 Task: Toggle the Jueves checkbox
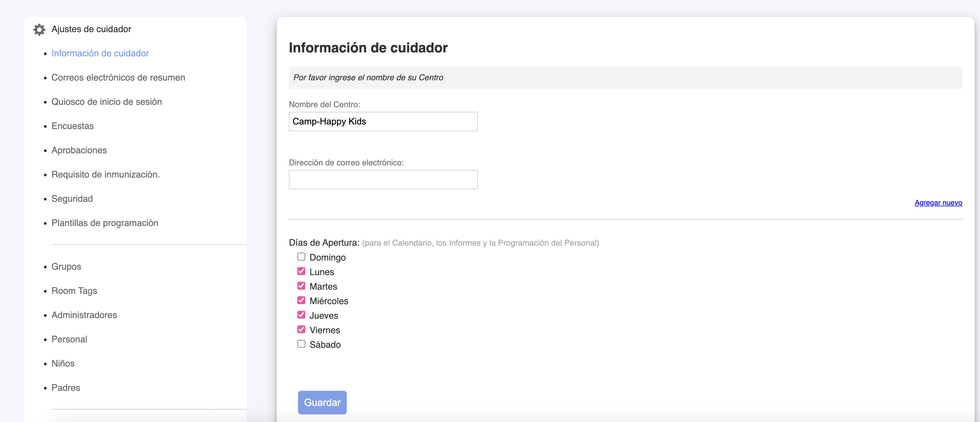(x=301, y=315)
